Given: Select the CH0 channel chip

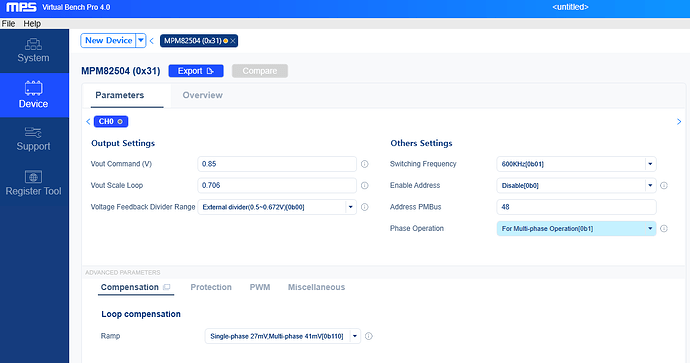Looking at the screenshot, I should coord(111,121).
